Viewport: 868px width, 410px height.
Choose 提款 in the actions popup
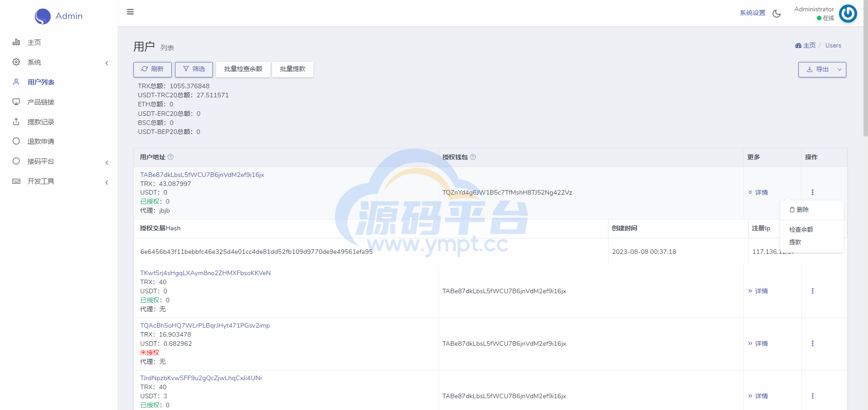(x=795, y=243)
